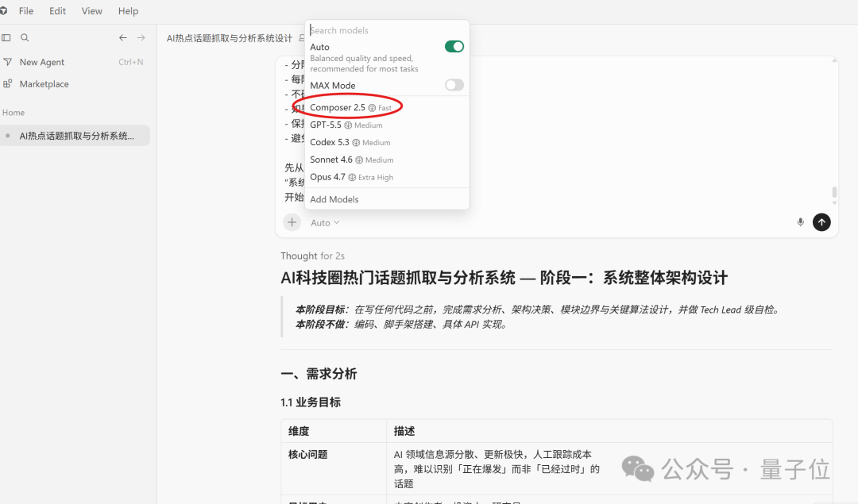This screenshot has width=858, height=504.
Task: Enable the MAX Mode toggle
Action: pyautogui.click(x=454, y=85)
